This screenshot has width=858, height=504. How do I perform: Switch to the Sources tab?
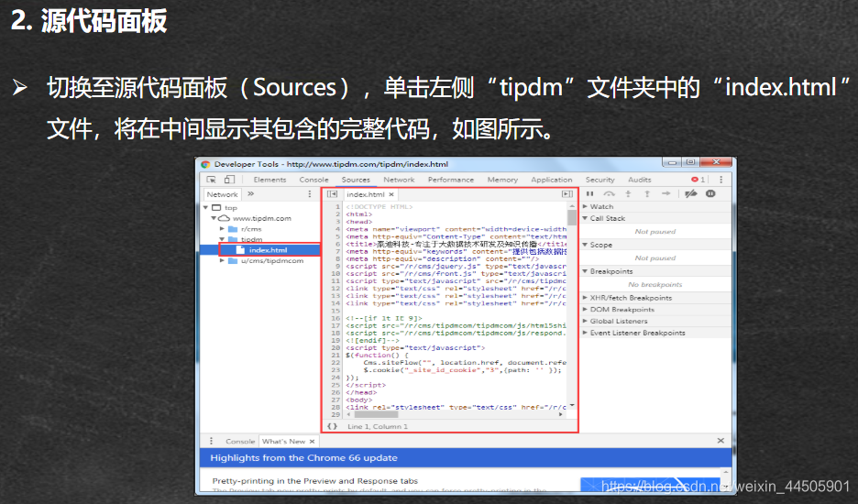pos(356,180)
